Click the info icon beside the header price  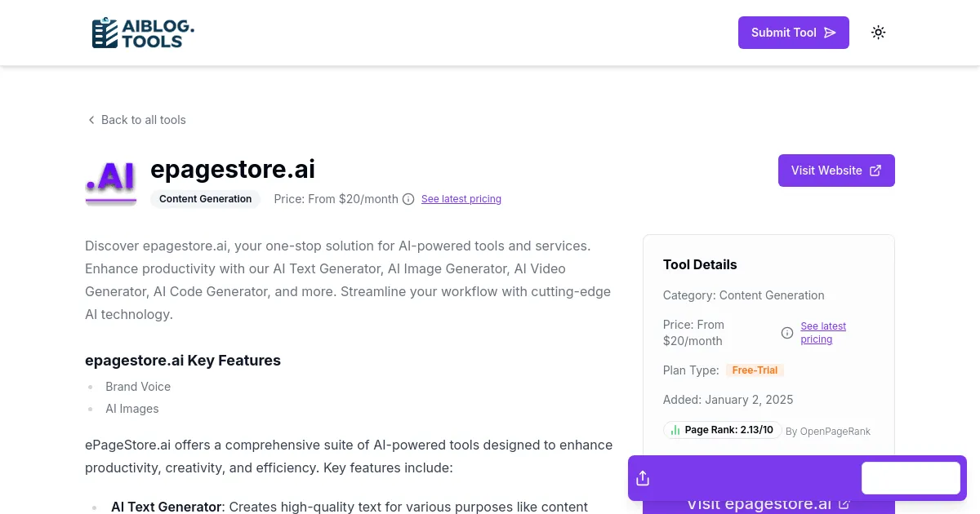pos(408,199)
